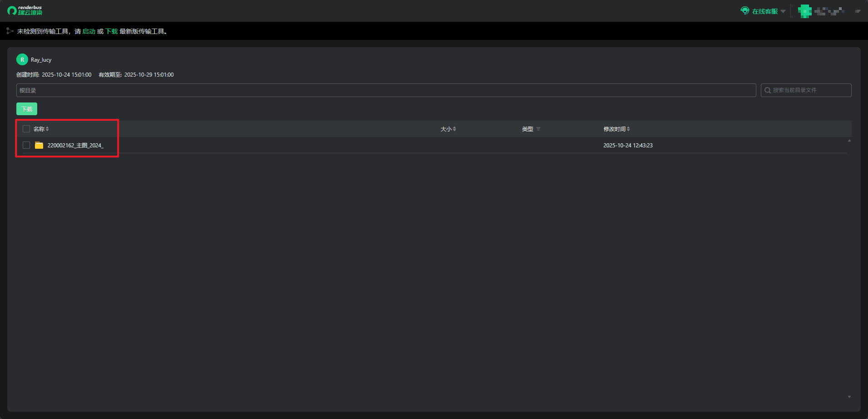Click the online customer service headset icon

(745, 10)
